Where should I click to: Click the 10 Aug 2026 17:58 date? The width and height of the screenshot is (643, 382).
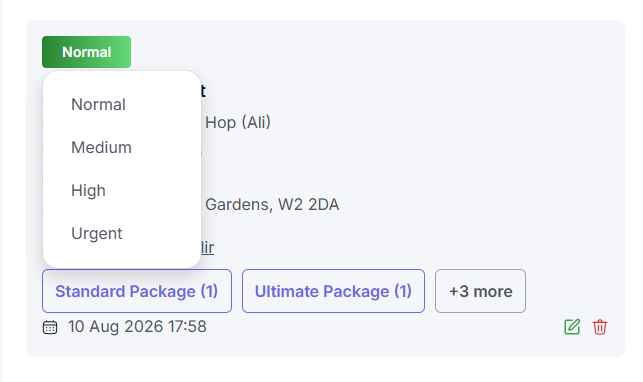point(137,327)
